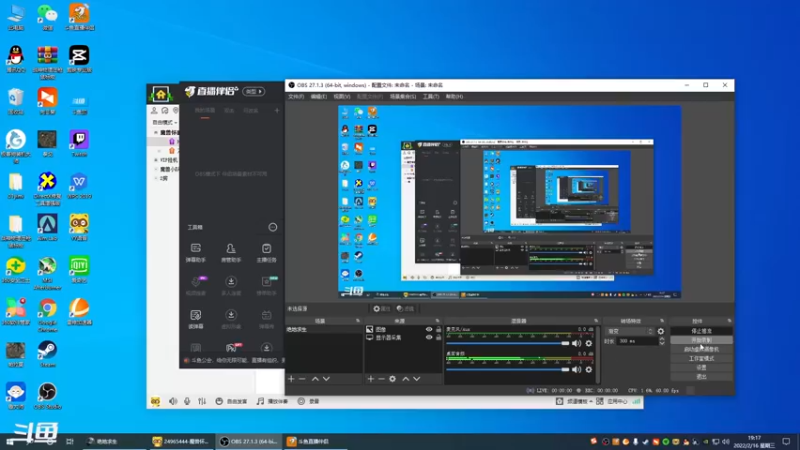This screenshot has width=800, height=450.
Task: Open 自由模式 dropdown in left panel
Action: point(164,122)
